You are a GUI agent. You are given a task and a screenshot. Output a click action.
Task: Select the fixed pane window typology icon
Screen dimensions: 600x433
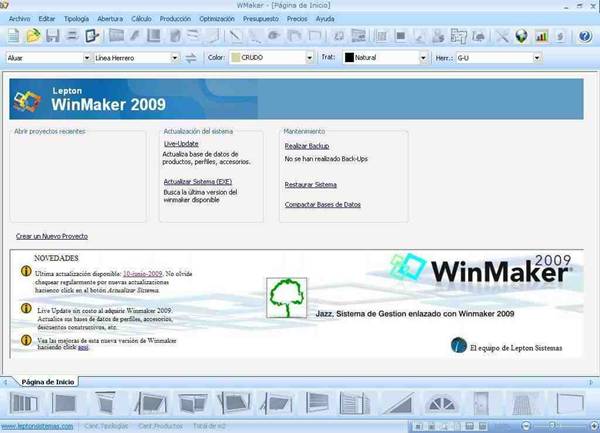point(64,403)
